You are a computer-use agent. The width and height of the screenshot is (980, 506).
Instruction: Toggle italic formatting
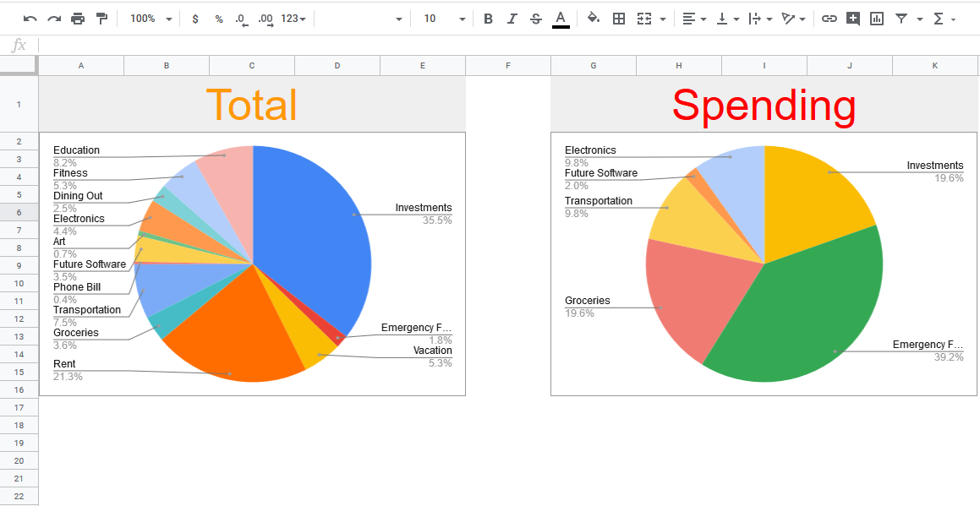[512, 18]
